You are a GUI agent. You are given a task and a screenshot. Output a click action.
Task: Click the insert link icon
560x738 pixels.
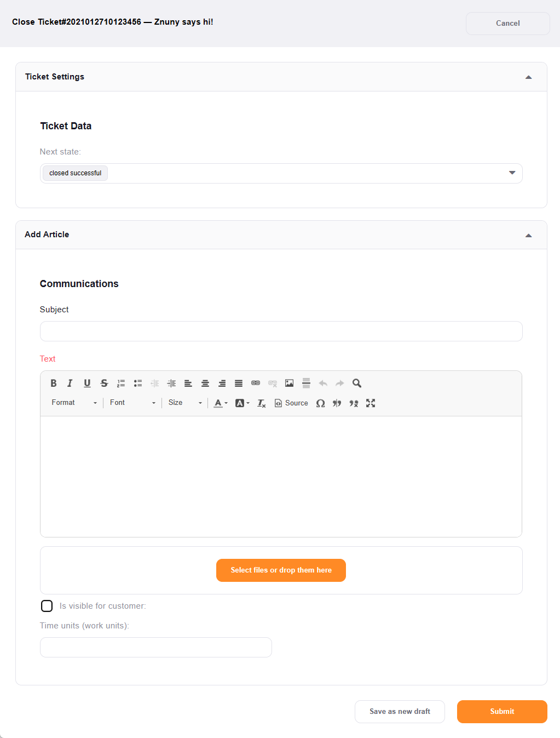click(256, 384)
